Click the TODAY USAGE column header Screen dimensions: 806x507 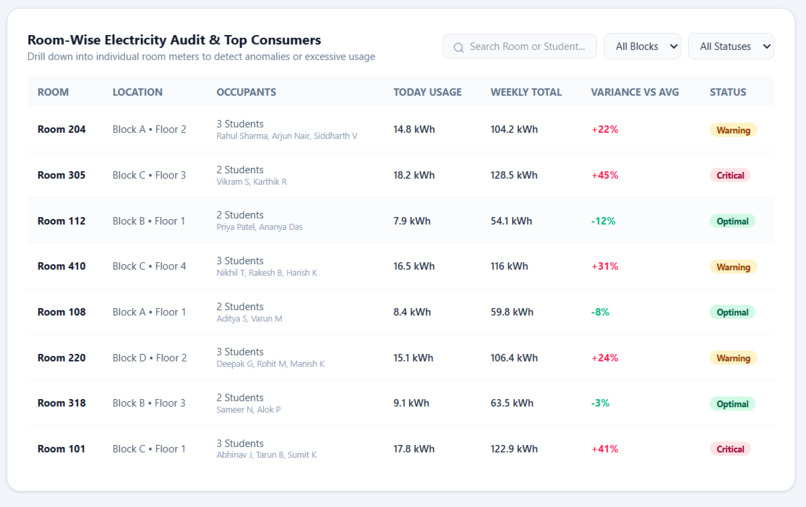(x=427, y=92)
